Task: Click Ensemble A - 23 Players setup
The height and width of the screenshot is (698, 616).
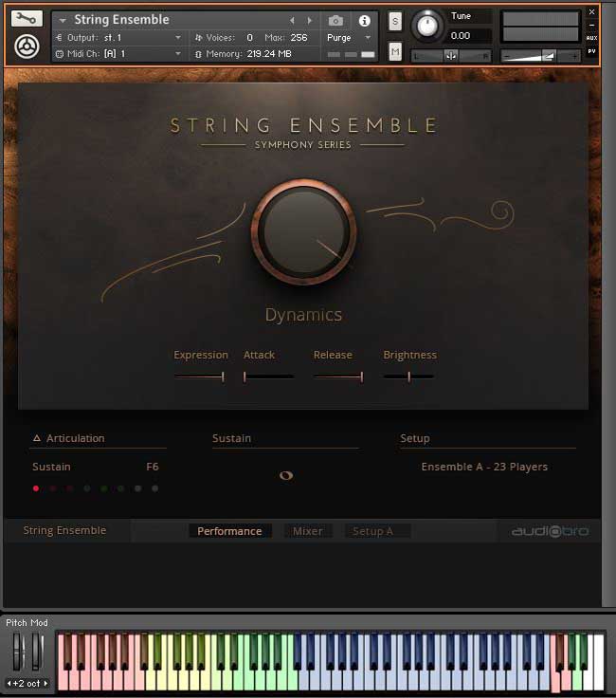Action: (x=484, y=467)
